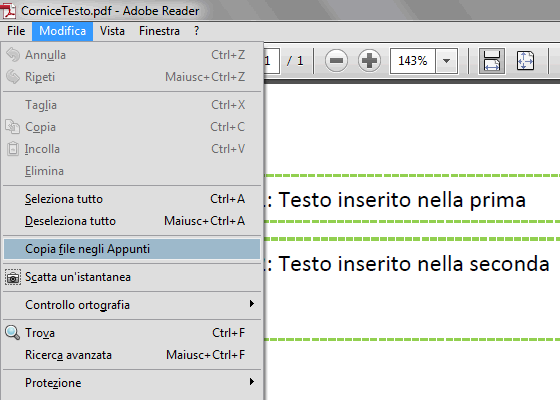This screenshot has width=560, height=400.
Task: Click the Copia clipboard icon
Action: coord(12,127)
